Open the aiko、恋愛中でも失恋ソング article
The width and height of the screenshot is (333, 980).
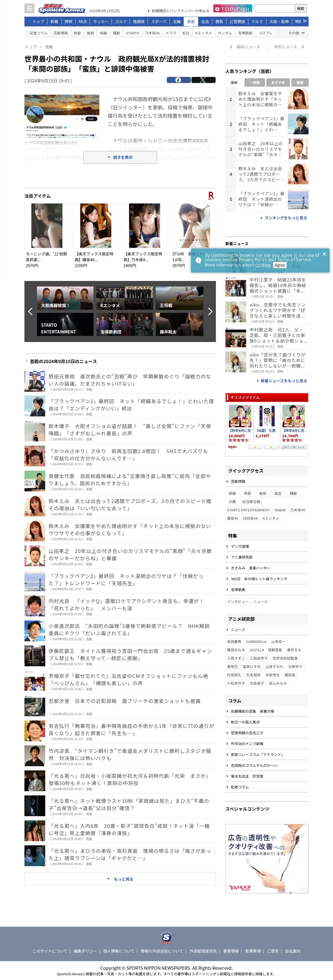pos(277,310)
